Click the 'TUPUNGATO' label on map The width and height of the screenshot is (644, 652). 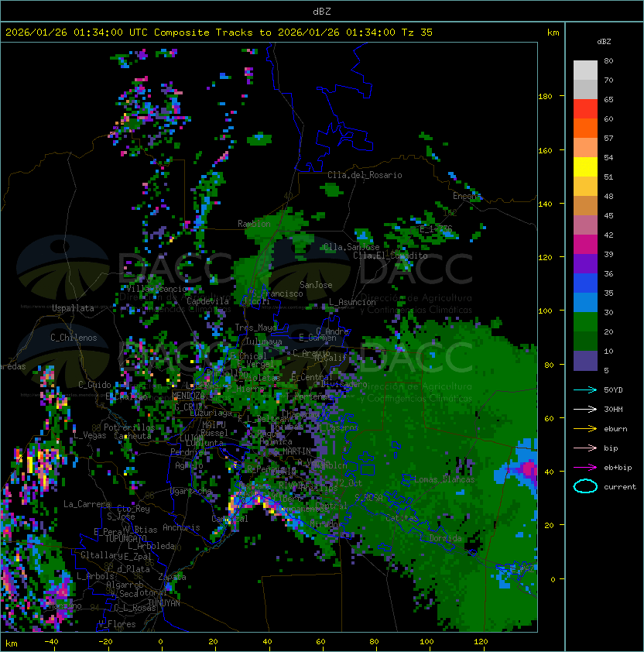125,538
